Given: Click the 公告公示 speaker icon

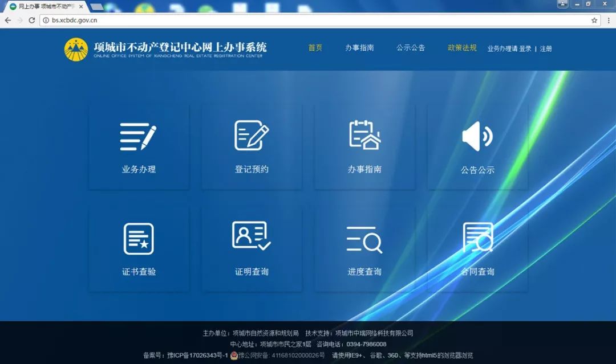Looking at the screenshot, I should (478, 137).
